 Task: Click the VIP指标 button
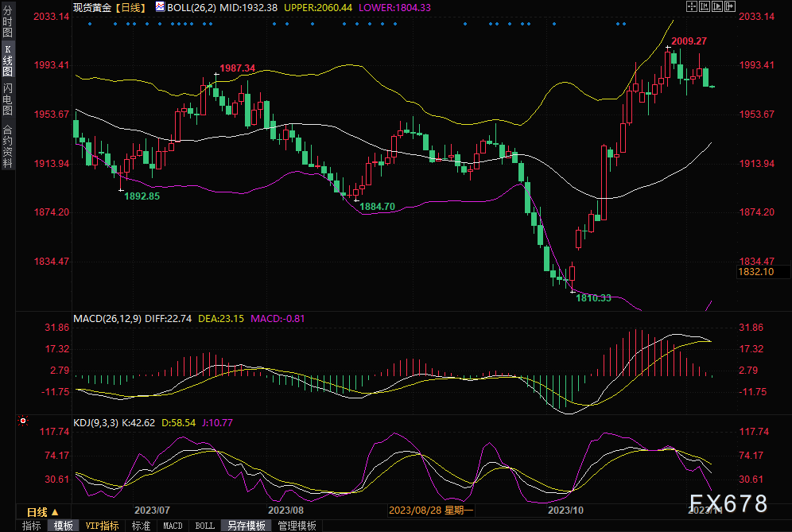pos(102,526)
